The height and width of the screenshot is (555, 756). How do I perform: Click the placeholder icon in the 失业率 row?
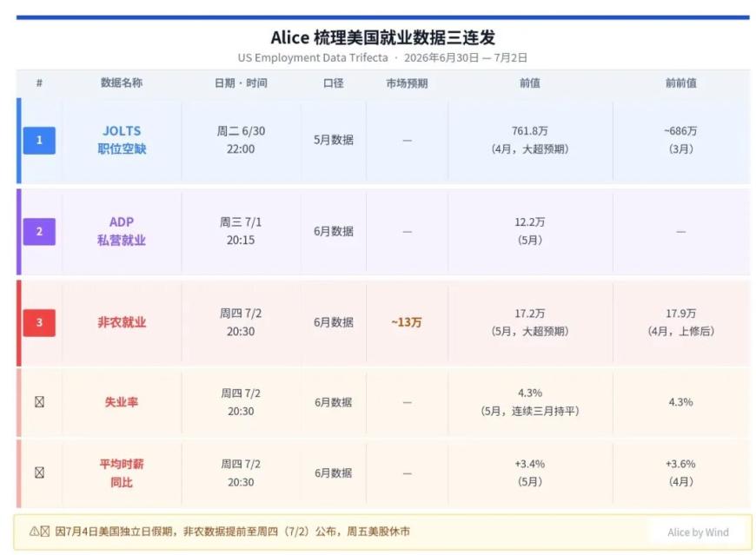[39, 402]
